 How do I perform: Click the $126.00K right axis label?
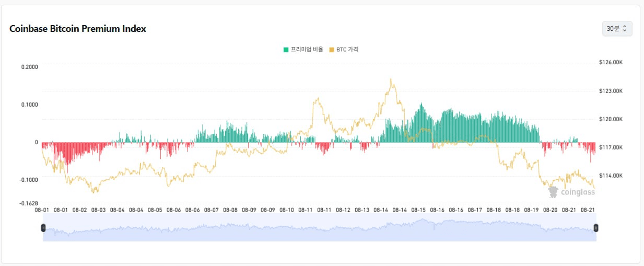[x=611, y=62]
